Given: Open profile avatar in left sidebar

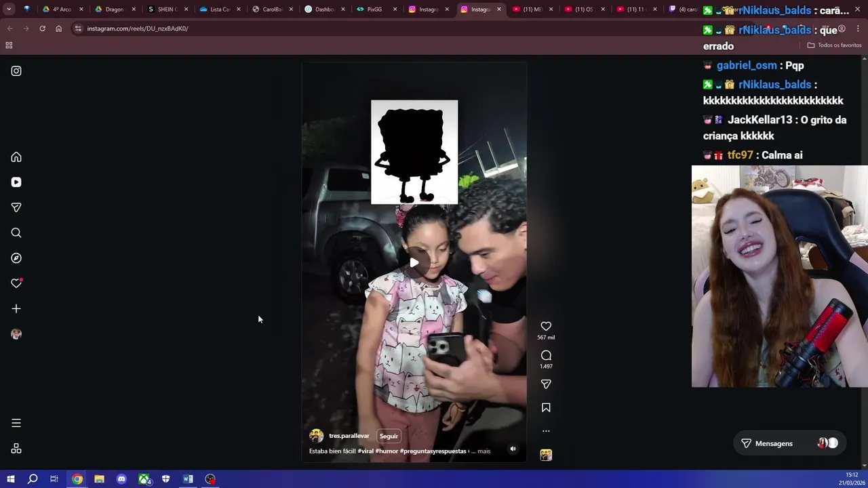Looking at the screenshot, I should (x=16, y=334).
